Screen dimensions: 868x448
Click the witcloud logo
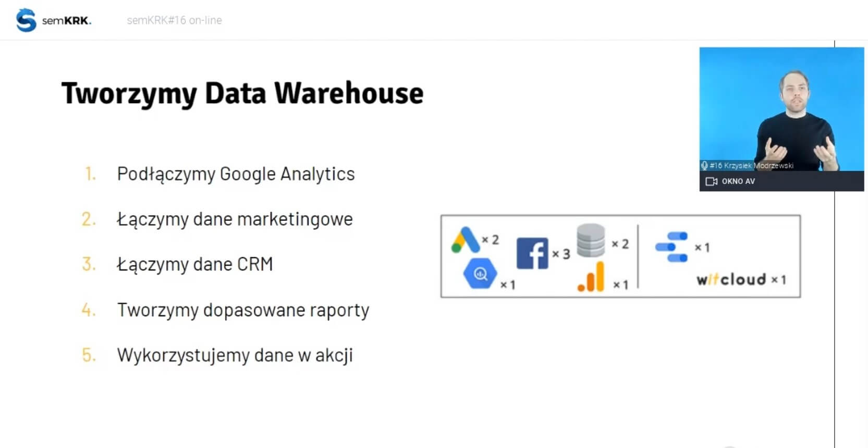(731, 280)
